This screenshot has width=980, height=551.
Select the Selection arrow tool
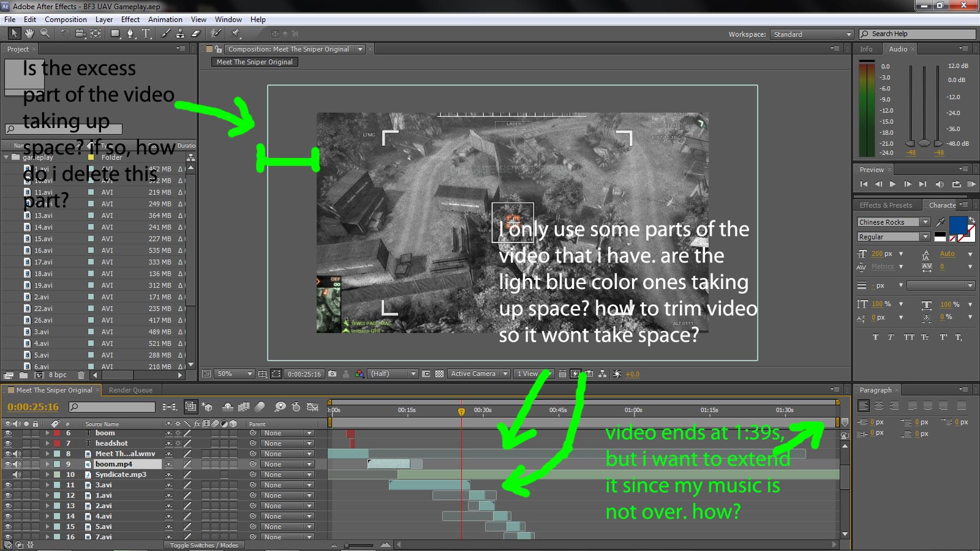tap(14, 33)
